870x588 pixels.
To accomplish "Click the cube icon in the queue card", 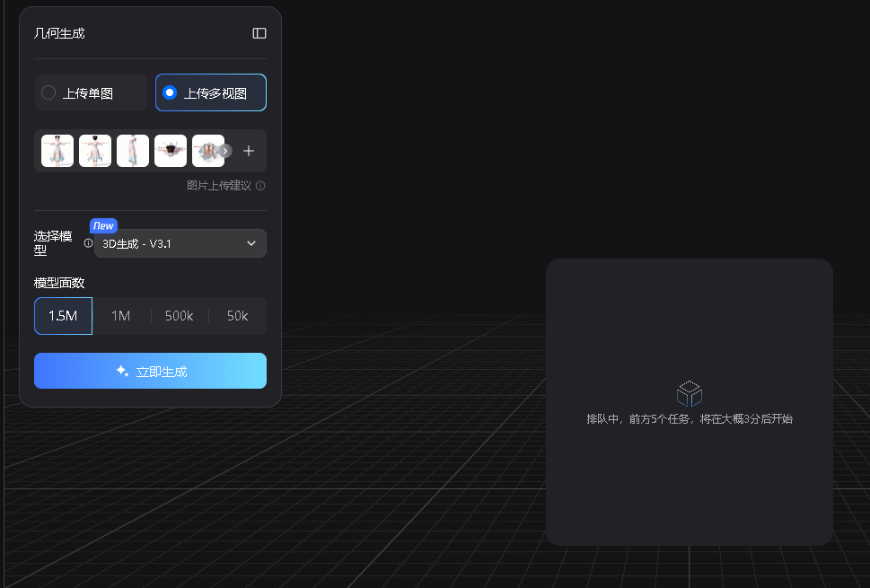I will pyautogui.click(x=690, y=393).
